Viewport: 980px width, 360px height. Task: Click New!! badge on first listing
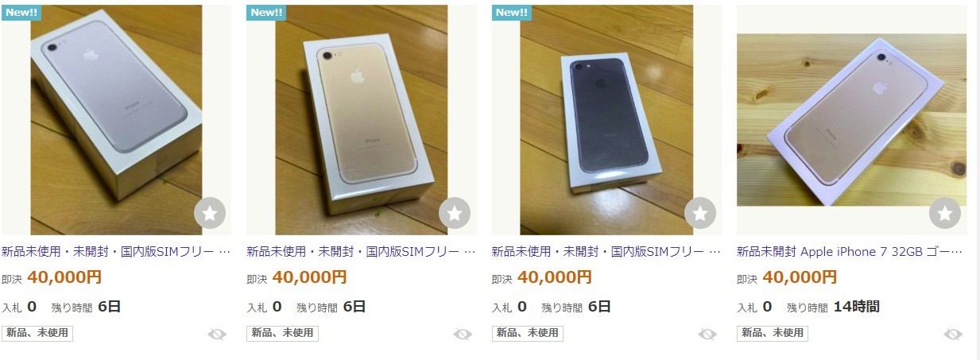coord(21,12)
